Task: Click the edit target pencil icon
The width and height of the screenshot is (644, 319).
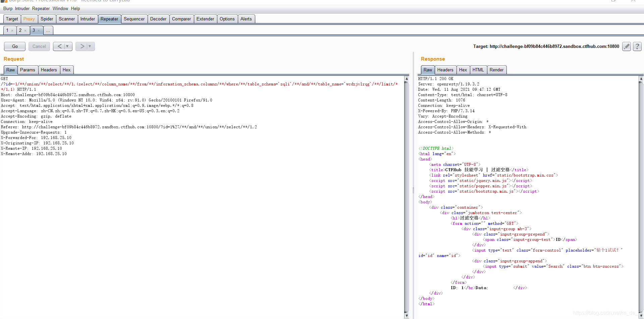Action: pyautogui.click(x=626, y=46)
